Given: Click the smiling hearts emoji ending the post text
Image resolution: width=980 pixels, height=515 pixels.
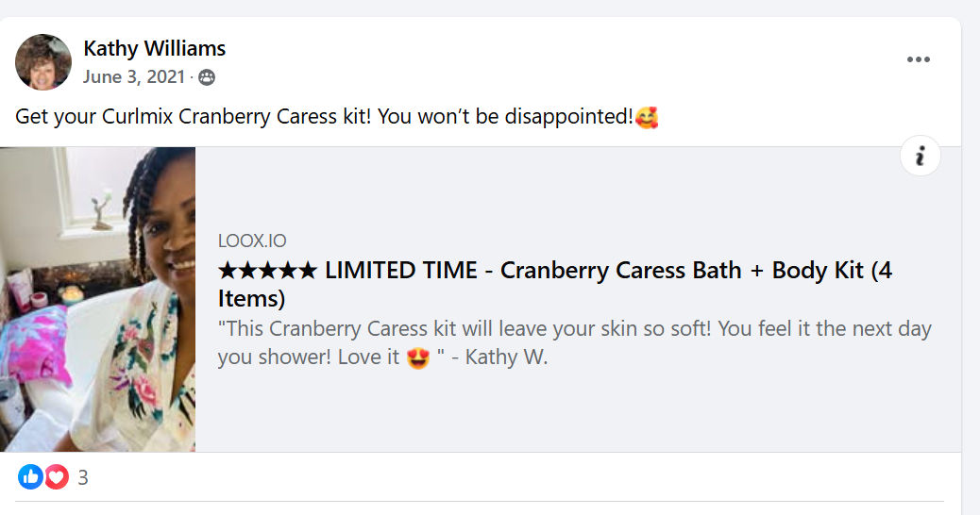Looking at the screenshot, I should click(x=647, y=119).
